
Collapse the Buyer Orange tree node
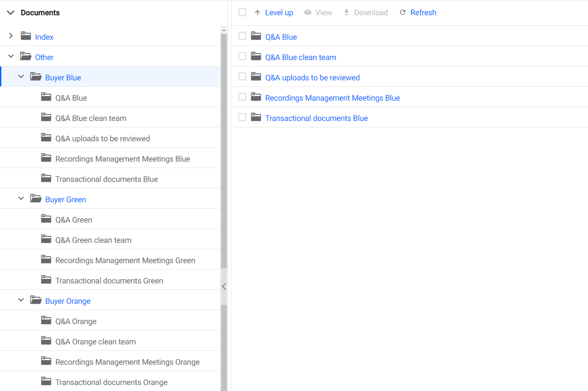(21, 300)
